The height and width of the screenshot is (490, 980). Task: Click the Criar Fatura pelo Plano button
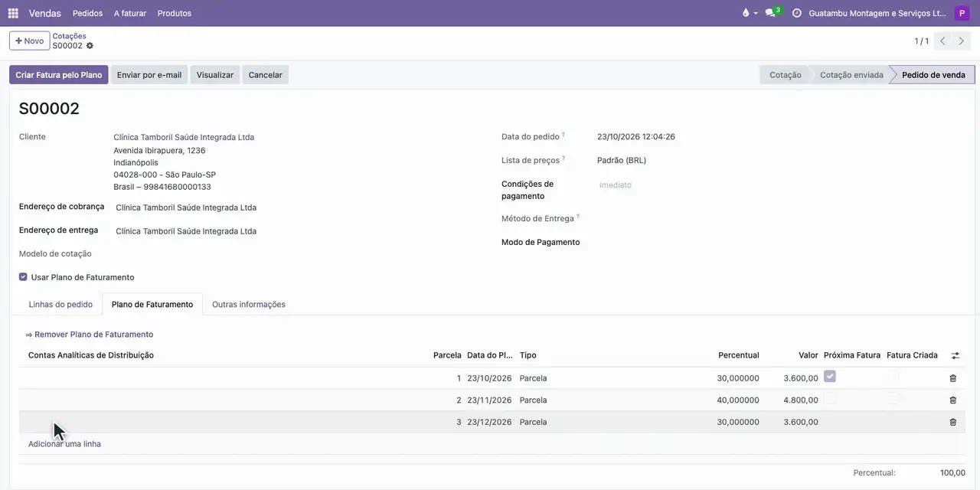[x=59, y=75]
